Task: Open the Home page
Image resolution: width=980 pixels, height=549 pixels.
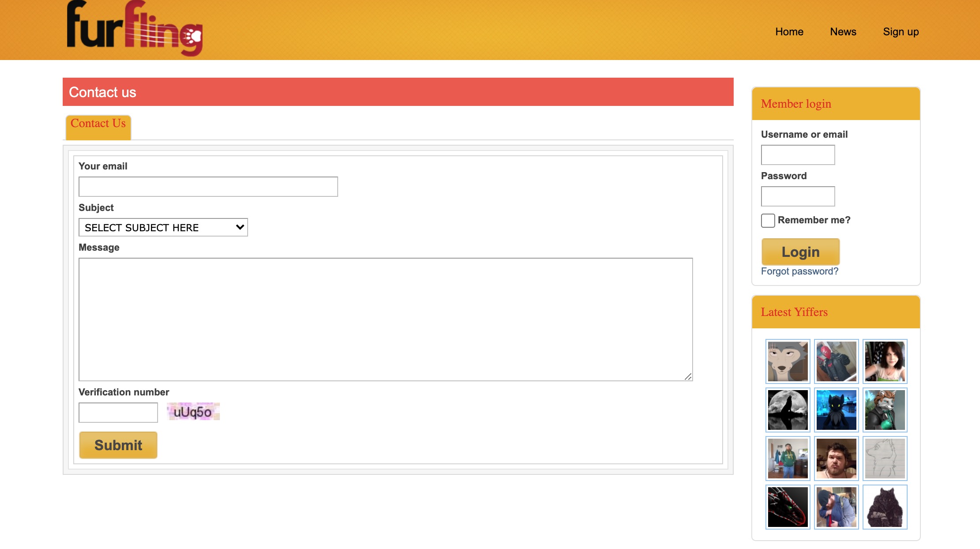Action: point(789,32)
